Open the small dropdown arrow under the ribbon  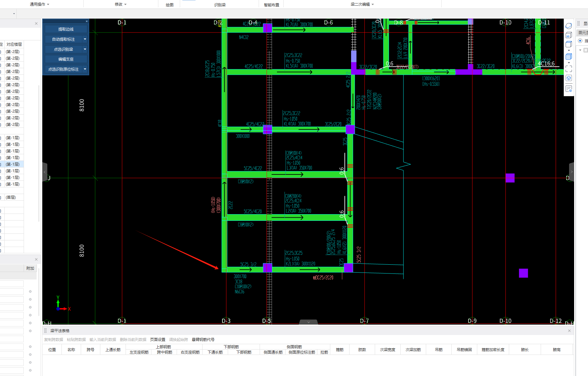14,14
